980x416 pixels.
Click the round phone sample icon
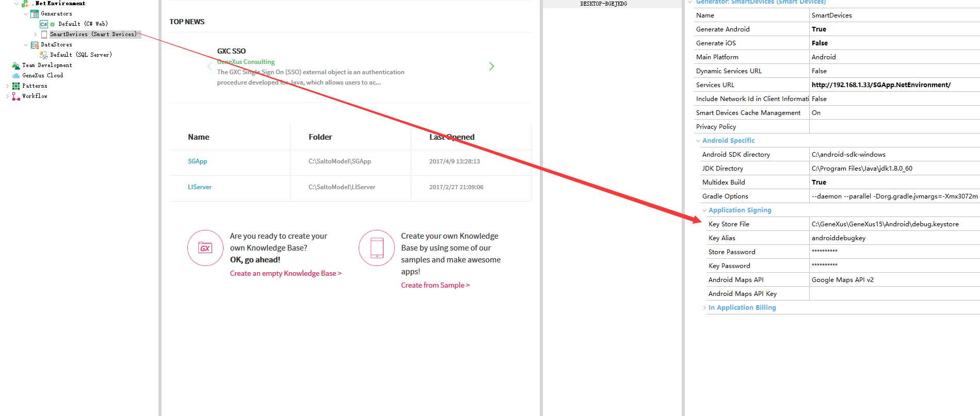377,248
